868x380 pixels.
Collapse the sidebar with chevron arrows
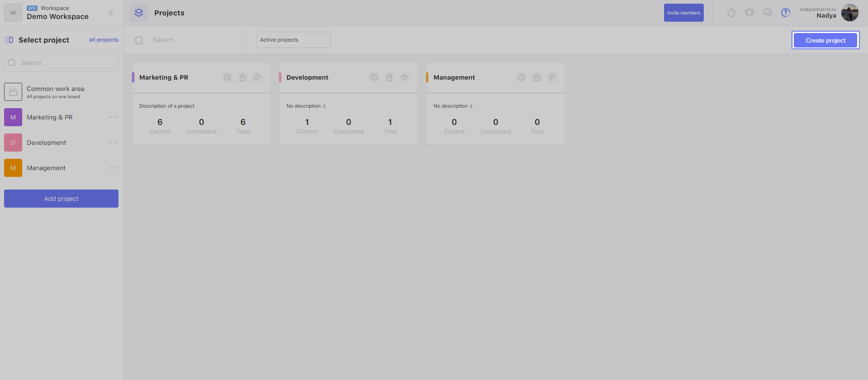point(111,13)
